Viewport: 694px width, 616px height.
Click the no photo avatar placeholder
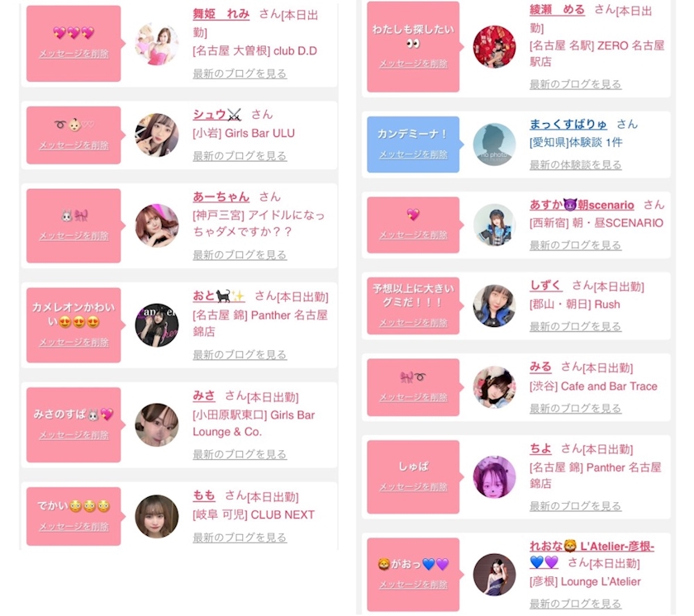[x=494, y=145]
